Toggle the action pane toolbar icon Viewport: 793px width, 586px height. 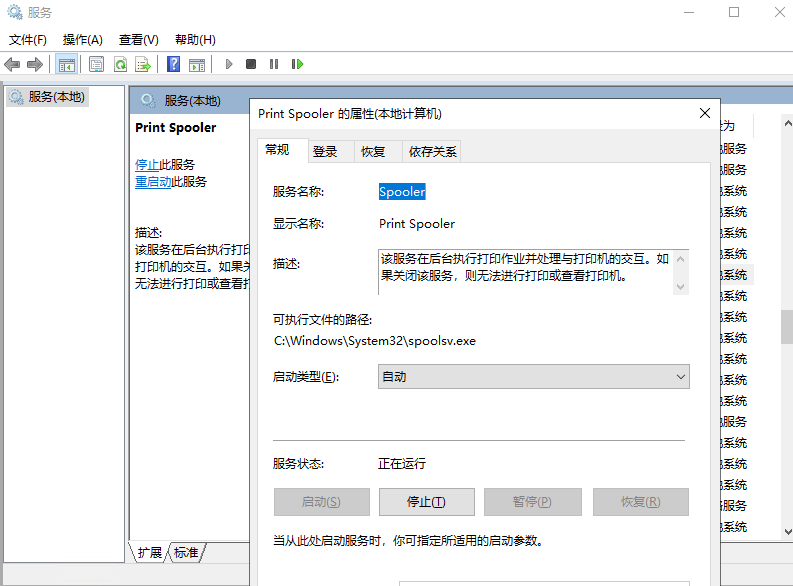tap(197, 64)
